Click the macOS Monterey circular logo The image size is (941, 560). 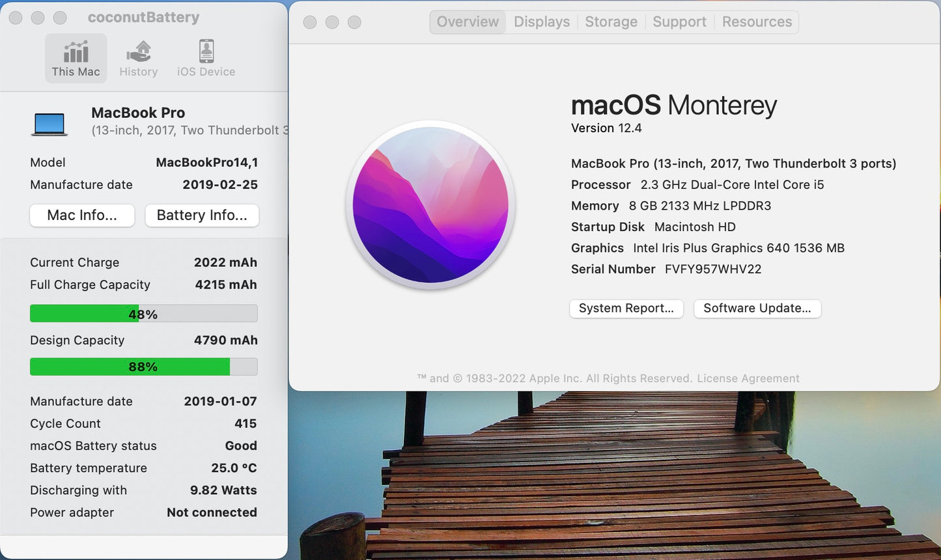point(431,204)
